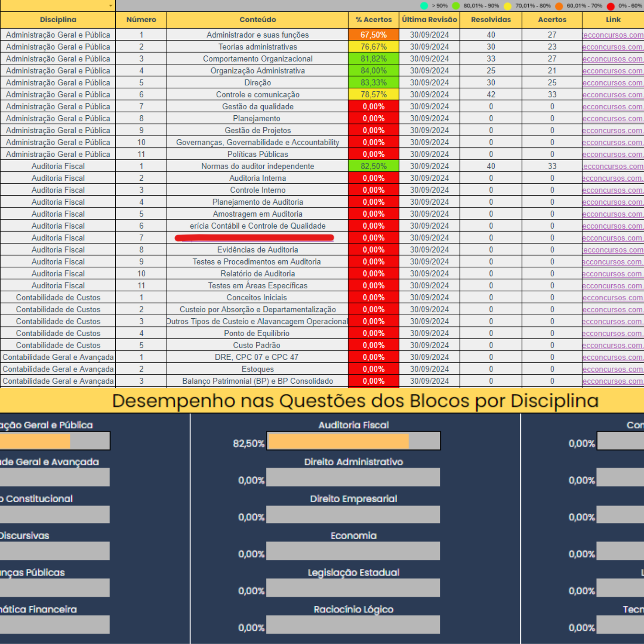
Task: Click the Auditoria Fiscal 82,50% progress bar
Action: [353, 441]
